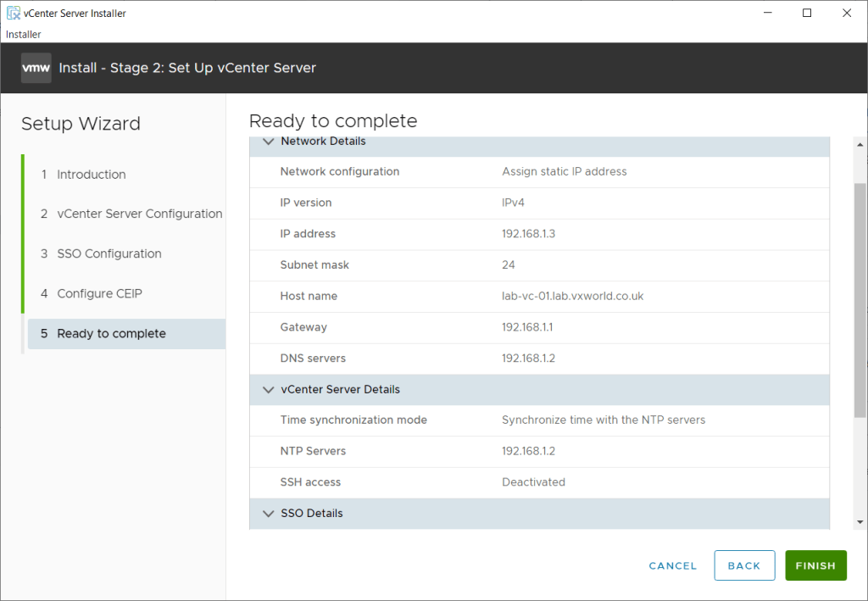Cancel the setup wizard

point(672,566)
